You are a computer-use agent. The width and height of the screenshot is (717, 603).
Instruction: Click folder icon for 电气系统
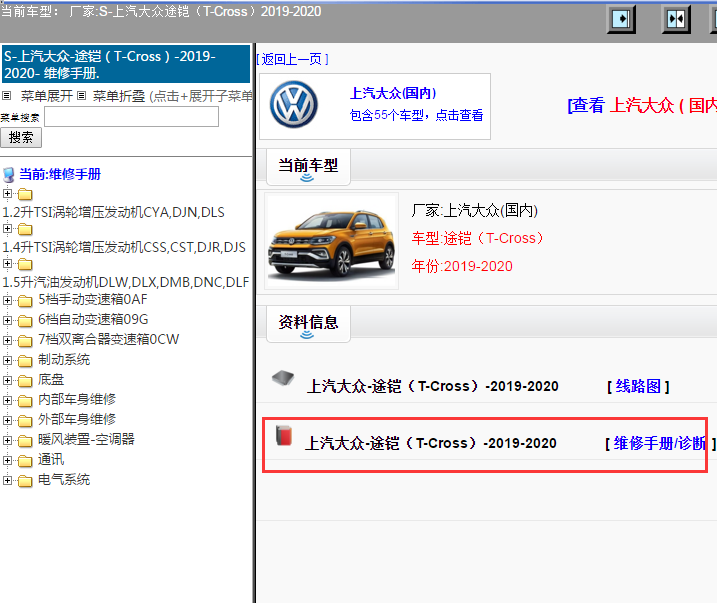pos(25,481)
